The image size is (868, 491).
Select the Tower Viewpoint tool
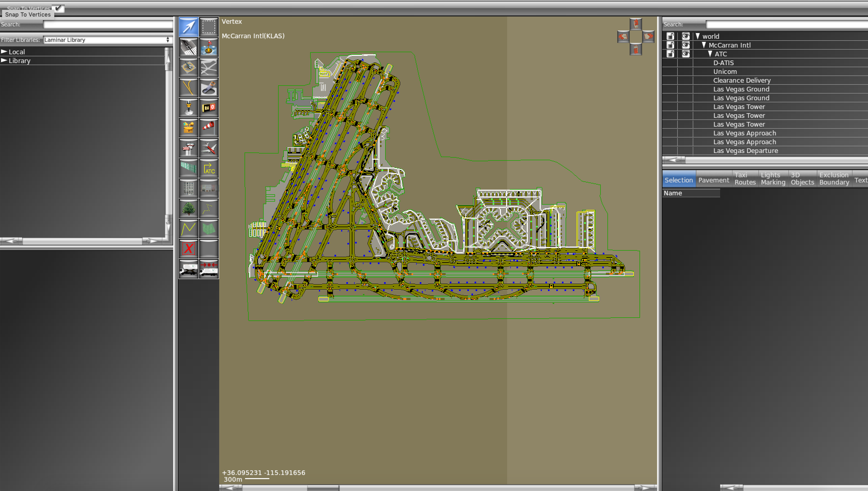click(x=188, y=148)
